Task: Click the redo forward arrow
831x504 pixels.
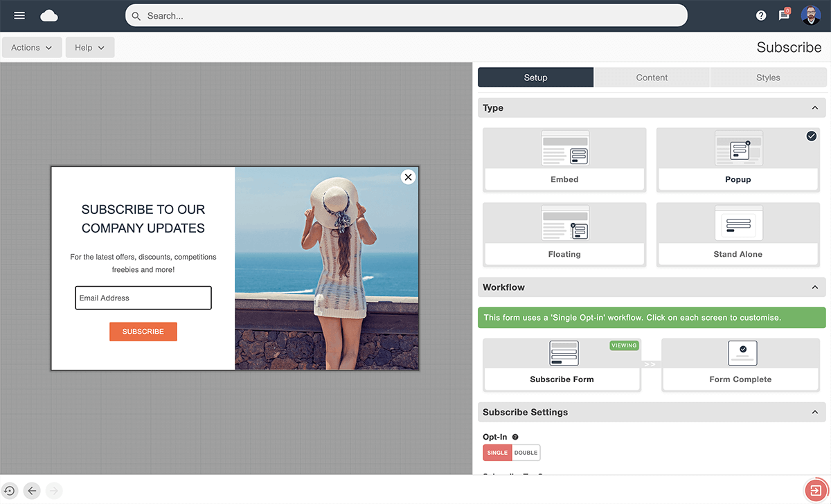Action: click(54, 491)
